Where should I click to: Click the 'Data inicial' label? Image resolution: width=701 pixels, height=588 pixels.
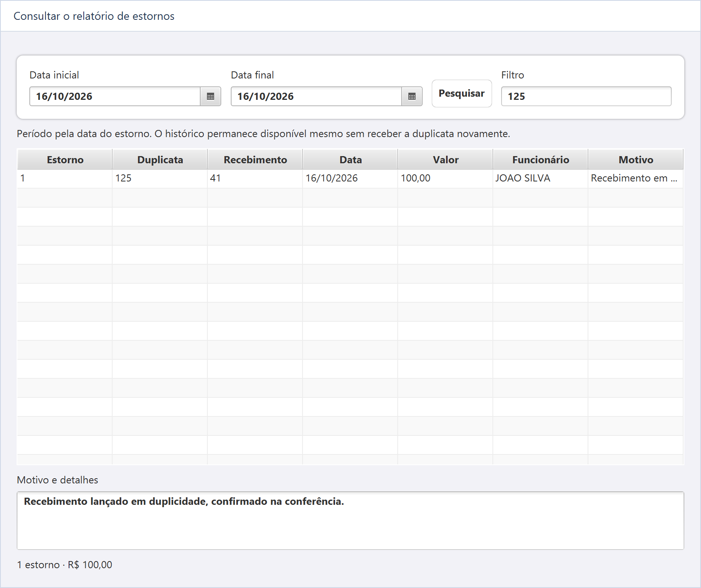click(54, 75)
